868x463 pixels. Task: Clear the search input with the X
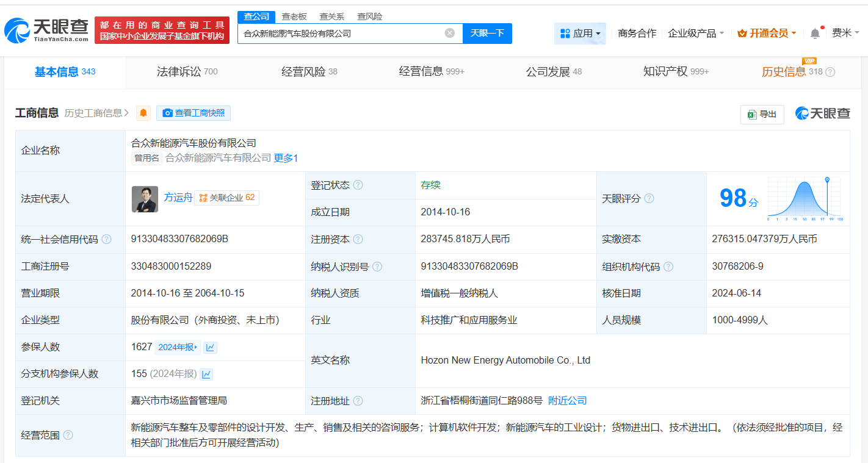(x=450, y=34)
